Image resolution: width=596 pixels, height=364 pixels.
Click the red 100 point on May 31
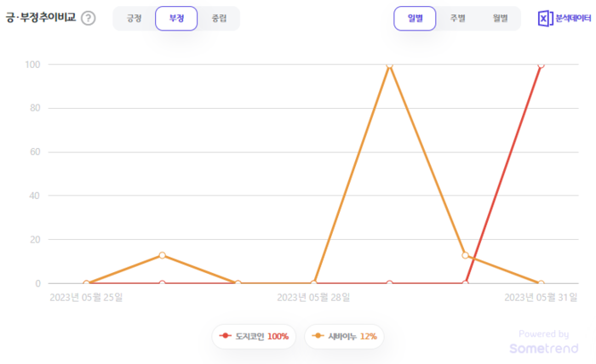[x=541, y=65]
